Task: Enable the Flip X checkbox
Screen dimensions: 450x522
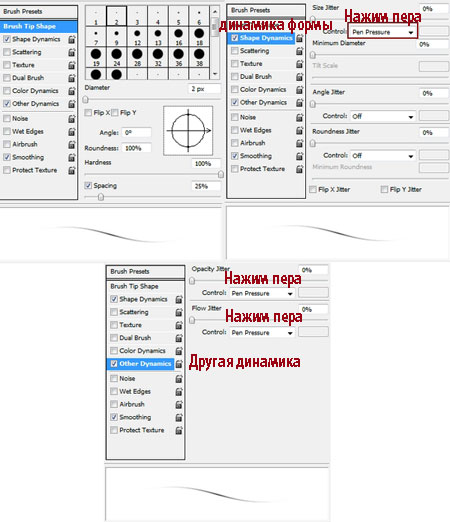Action: pyautogui.click(x=88, y=113)
